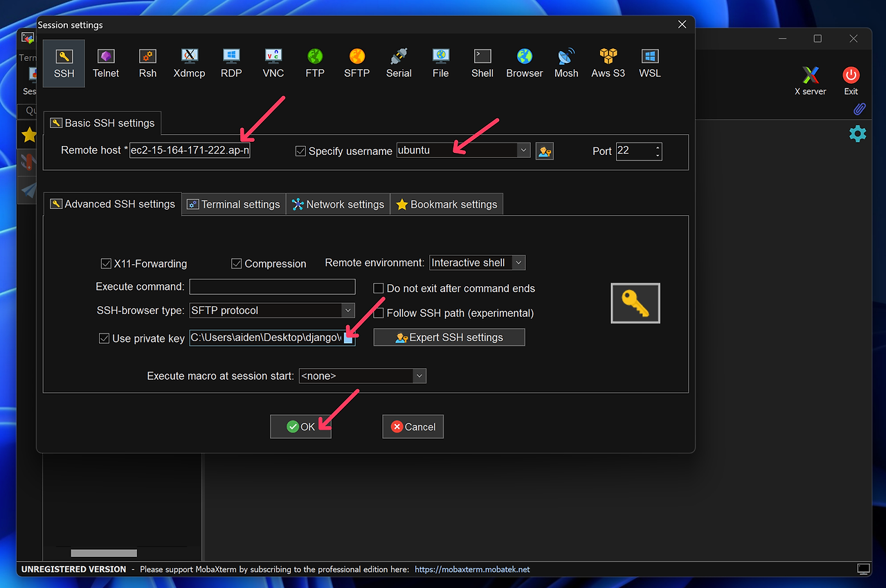Screen dimensions: 886x588
Task: Choose the Rsh session icon
Action: pos(147,64)
